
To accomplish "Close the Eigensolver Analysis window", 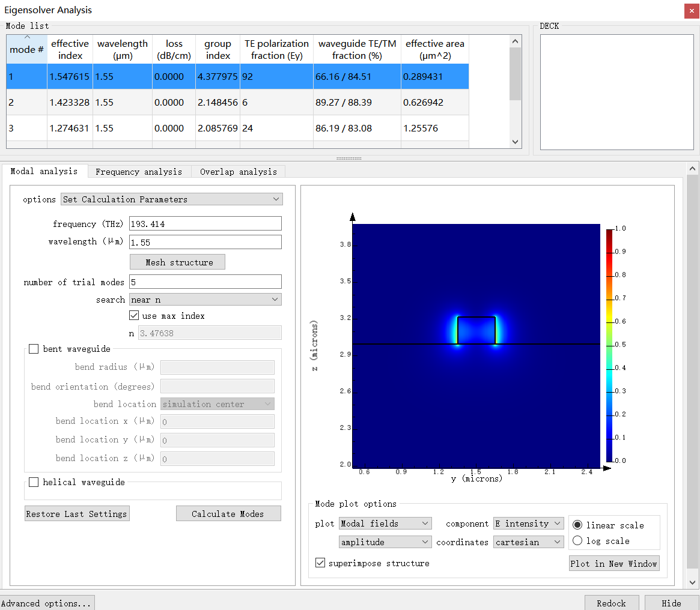I will (x=692, y=11).
